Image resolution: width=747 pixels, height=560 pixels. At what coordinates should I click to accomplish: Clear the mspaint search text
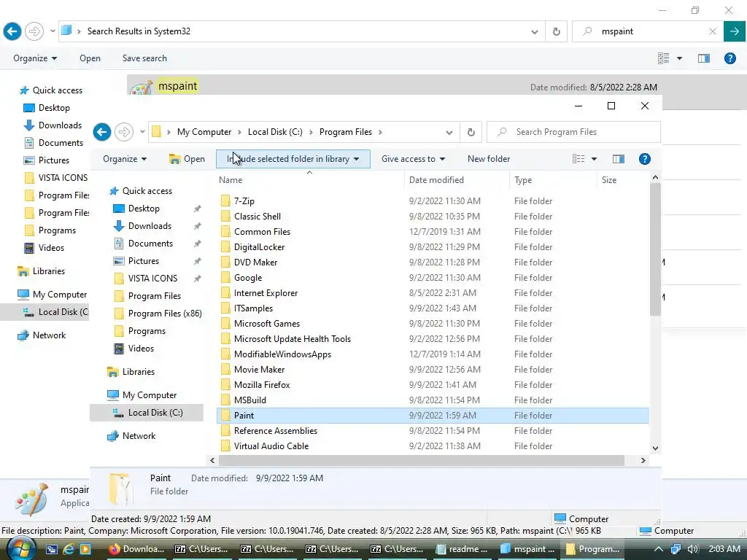pyautogui.click(x=713, y=31)
